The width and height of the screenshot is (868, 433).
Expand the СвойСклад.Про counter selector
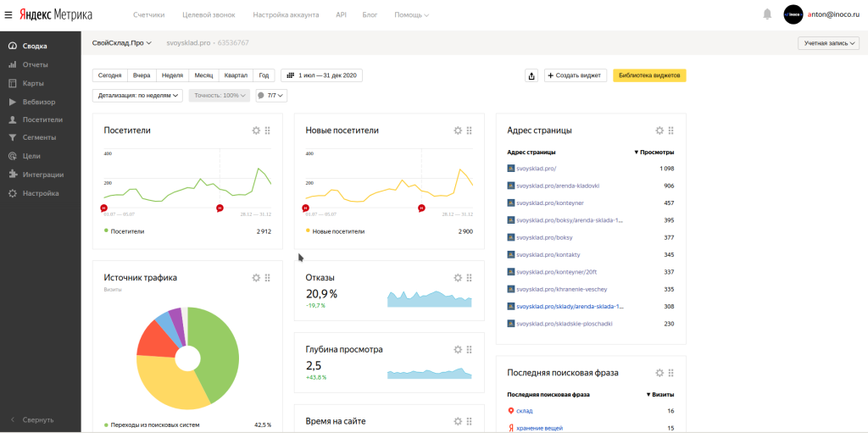pos(122,42)
